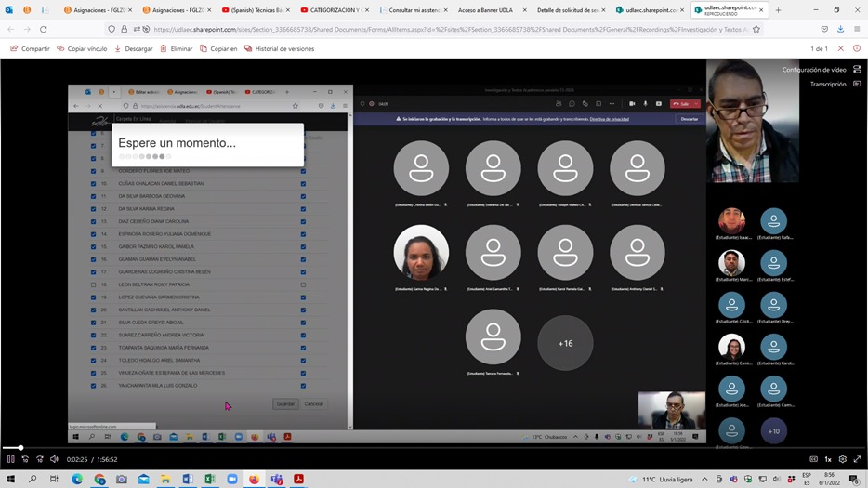Enter fullscreen mode in the video player
This screenshot has height=488, width=868.
coord(857,459)
